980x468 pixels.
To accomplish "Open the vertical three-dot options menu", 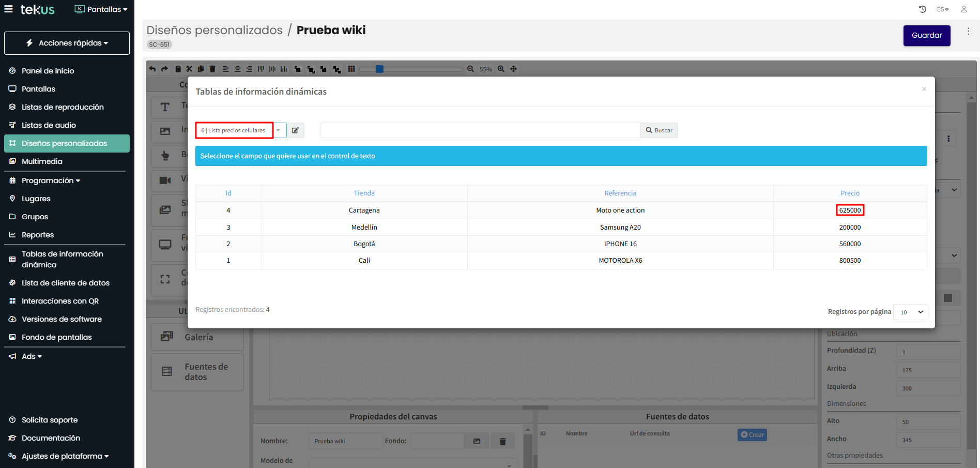I will tap(968, 32).
